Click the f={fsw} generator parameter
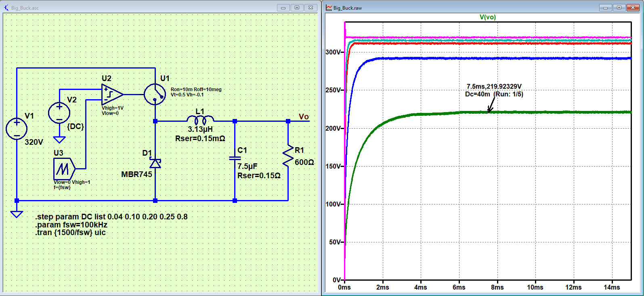Viewport: 644px width, 296px height. (62, 188)
